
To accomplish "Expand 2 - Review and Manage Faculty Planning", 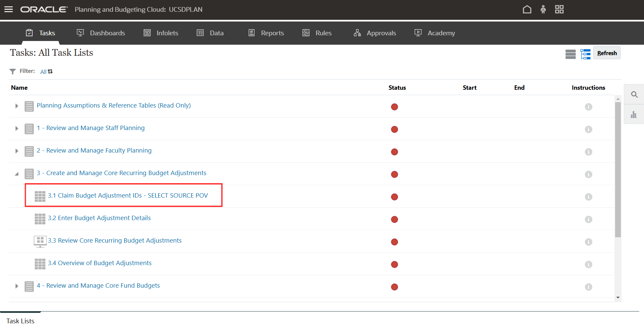I will [16, 151].
